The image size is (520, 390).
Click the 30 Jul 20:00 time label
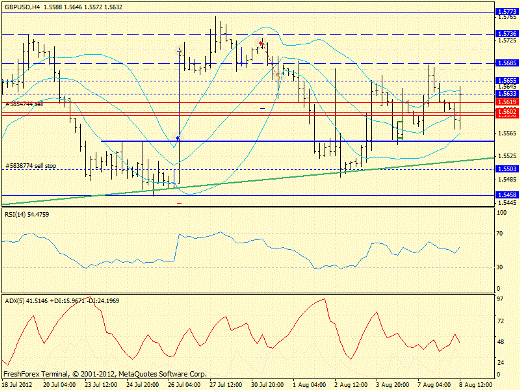click(x=268, y=385)
